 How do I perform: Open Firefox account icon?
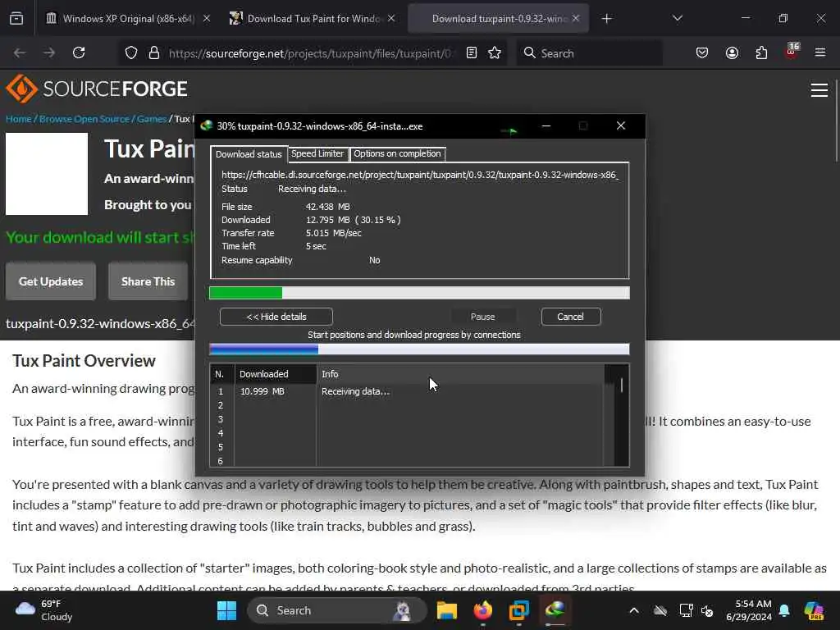pyautogui.click(x=732, y=53)
